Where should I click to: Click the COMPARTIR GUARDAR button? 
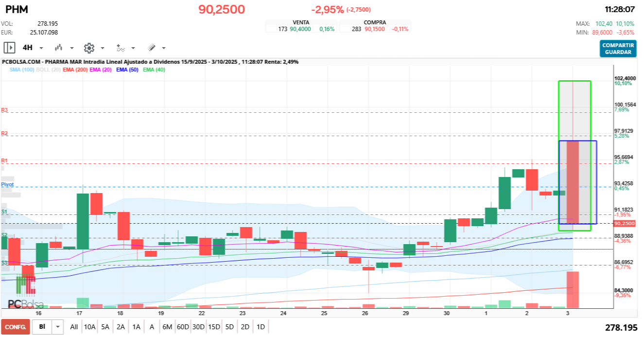coord(618,49)
